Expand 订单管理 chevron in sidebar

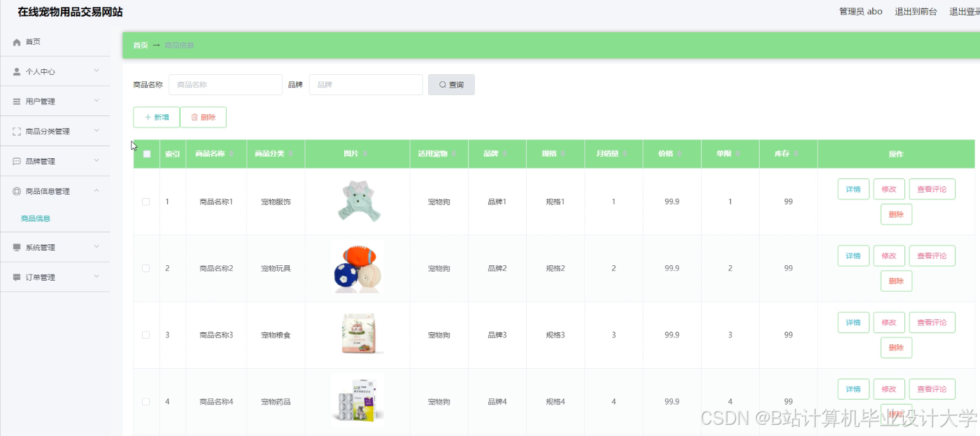(97, 276)
